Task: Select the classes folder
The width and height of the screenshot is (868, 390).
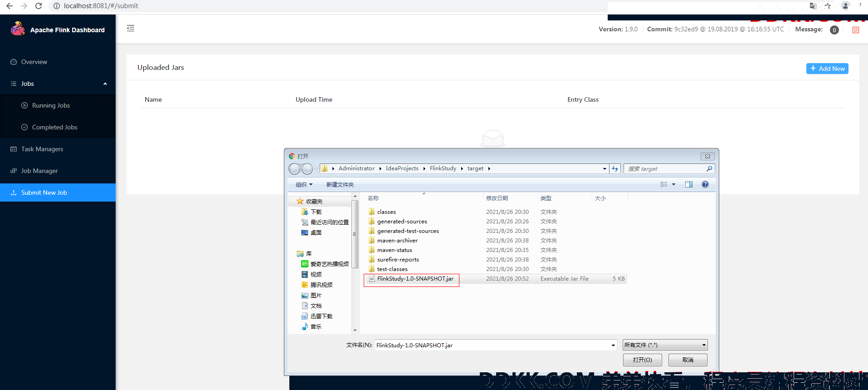Action: pos(386,212)
